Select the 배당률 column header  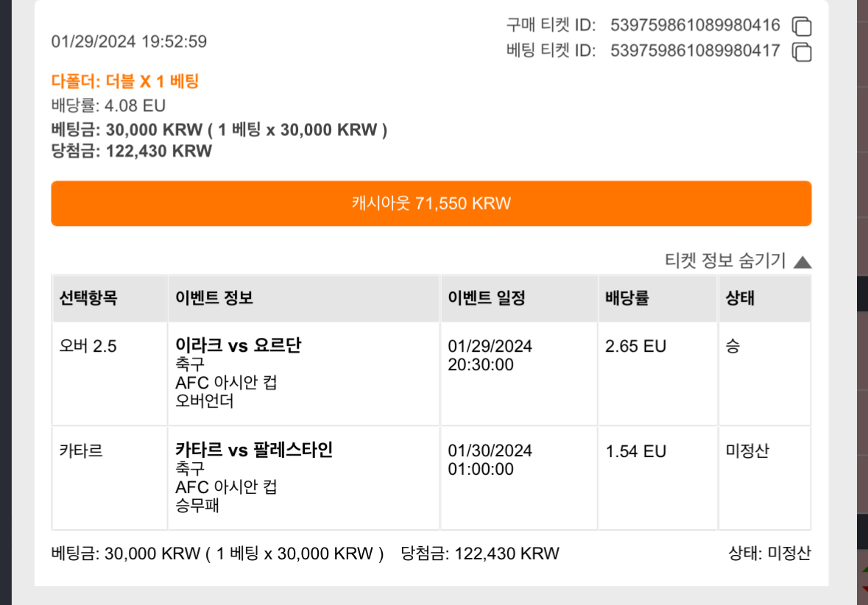[x=658, y=298]
